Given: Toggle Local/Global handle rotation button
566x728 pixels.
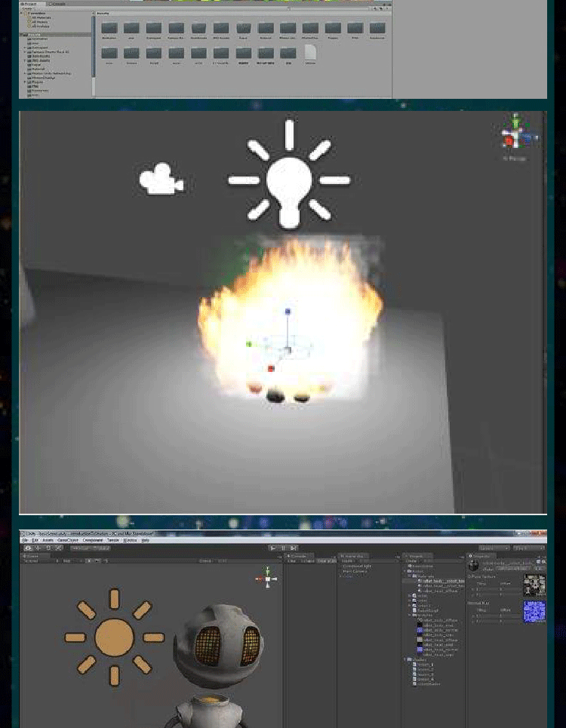Looking at the screenshot, I should click(102, 548).
